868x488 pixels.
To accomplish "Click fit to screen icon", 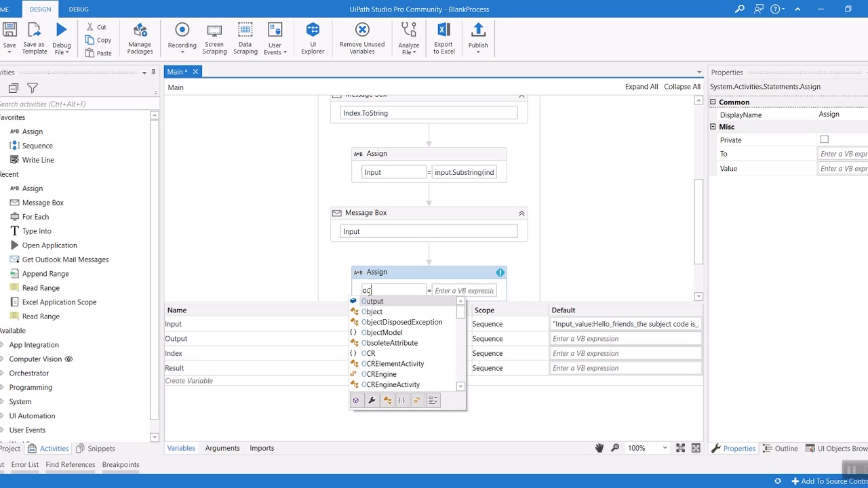I will pyautogui.click(x=680, y=448).
